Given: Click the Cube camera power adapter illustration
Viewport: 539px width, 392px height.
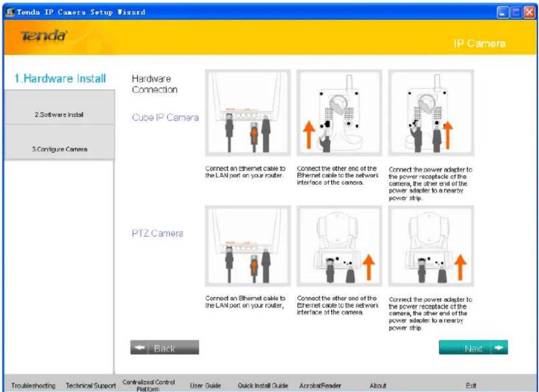Looking at the screenshot, I should click(431, 113).
